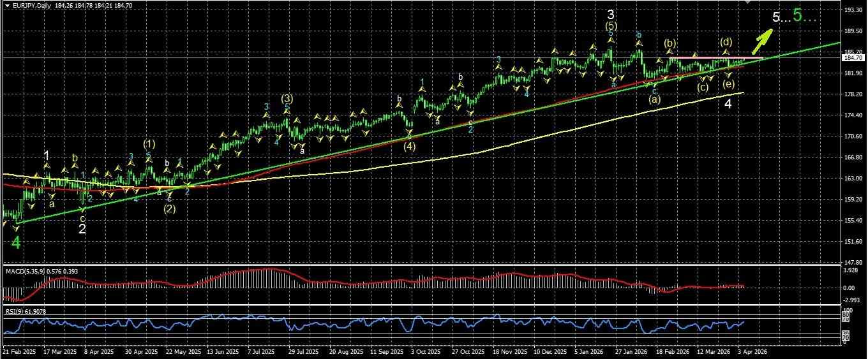Click the 189.50 price axis level
Screen dimensions: 868x359
click(854, 31)
